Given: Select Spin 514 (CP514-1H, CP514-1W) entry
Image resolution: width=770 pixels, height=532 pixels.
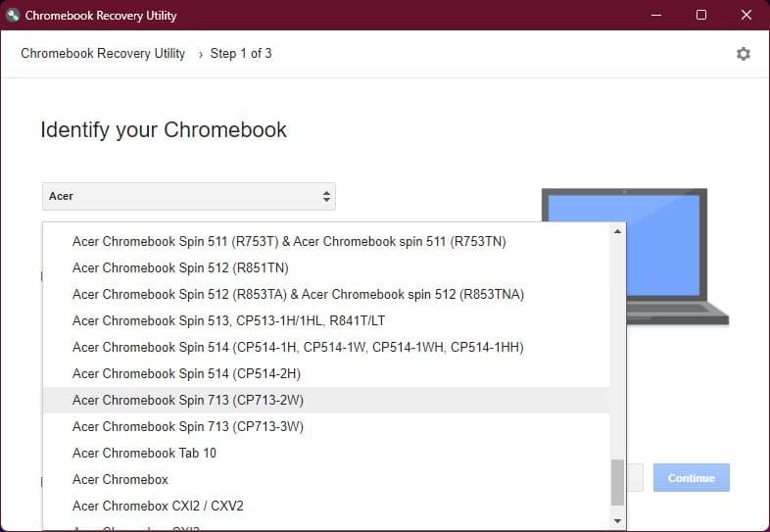Looking at the screenshot, I should pyautogui.click(x=326, y=348).
